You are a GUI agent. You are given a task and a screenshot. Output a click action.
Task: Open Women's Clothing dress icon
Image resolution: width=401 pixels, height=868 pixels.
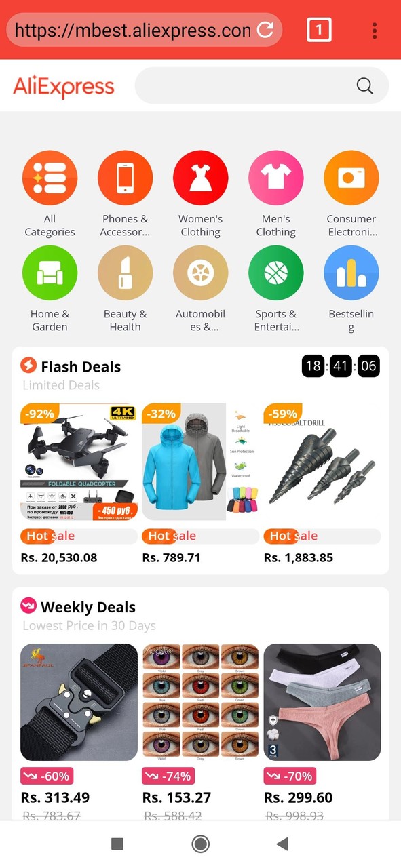[200, 178]
